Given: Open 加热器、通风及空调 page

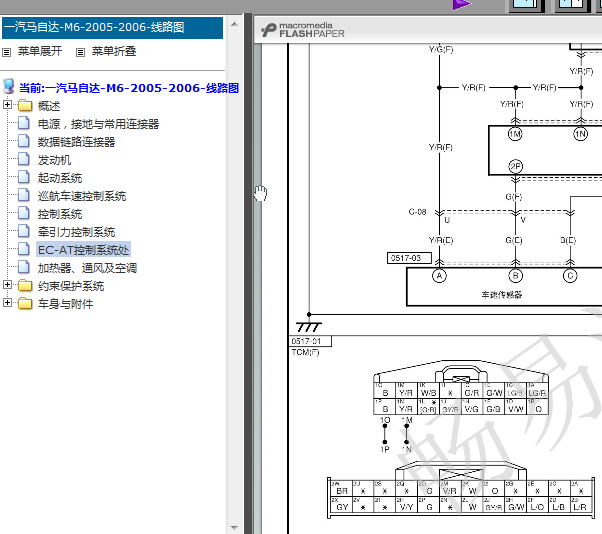Looking at the screenshot, I should 87,268.
